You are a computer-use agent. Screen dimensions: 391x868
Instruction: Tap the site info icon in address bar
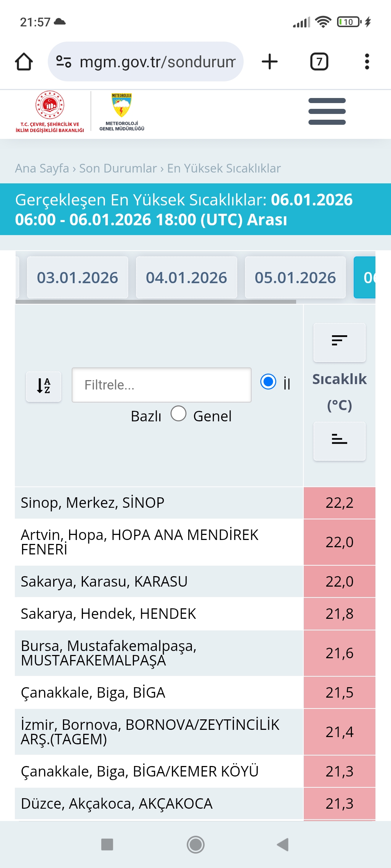[64, 61]
